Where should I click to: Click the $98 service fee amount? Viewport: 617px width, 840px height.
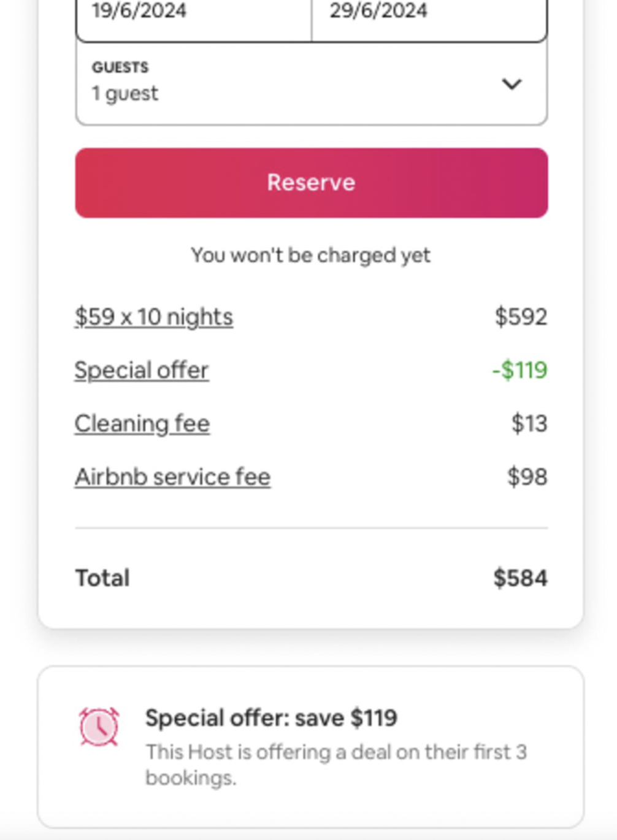[527, 477]
